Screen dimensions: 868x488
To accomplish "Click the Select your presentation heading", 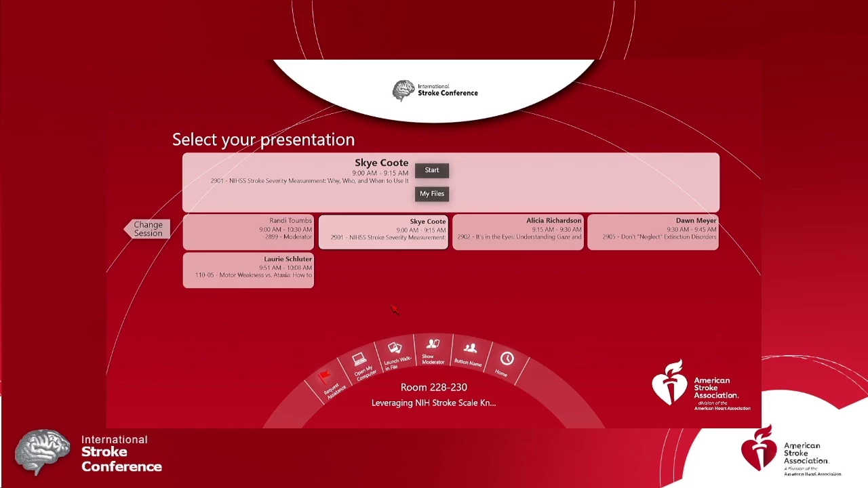I will 263,140.
